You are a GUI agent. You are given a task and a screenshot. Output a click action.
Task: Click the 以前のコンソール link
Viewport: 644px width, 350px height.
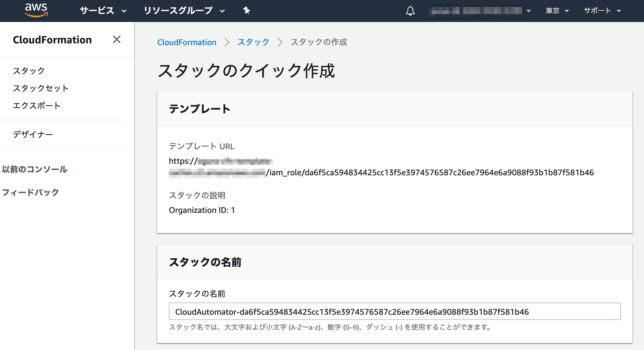(35, 169)
